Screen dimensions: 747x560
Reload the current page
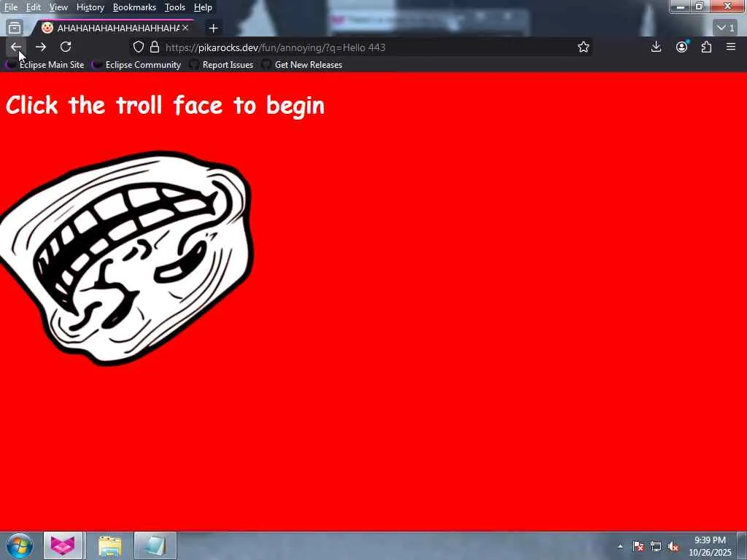(66, 47)
